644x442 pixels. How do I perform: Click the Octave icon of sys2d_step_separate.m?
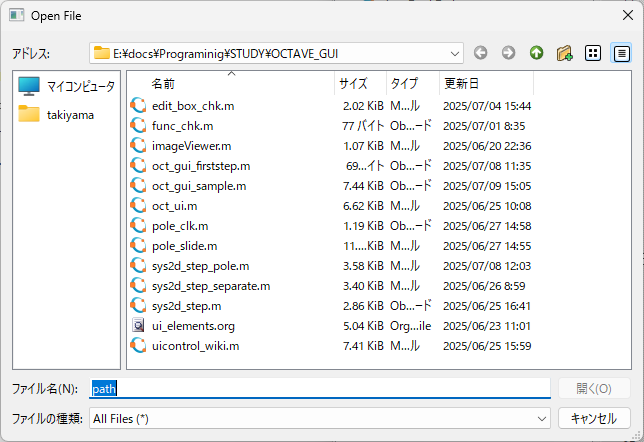coord(138,286)
